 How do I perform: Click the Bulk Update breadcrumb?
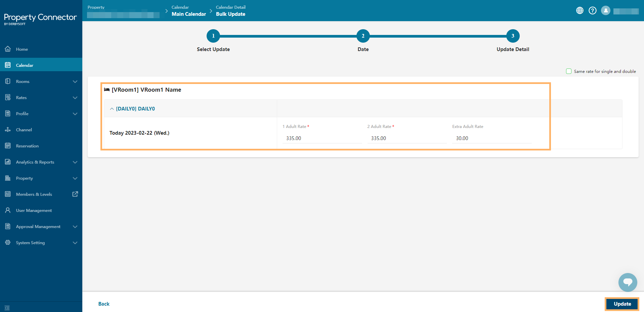coord(230,14)
